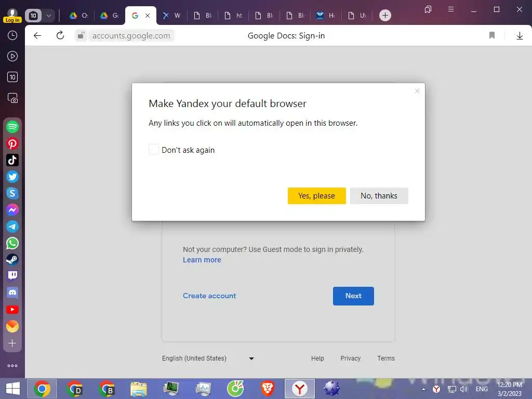The width and height of the screenshot is (532, 399).
Task: Open a new tab with plus button
Action: point(385,15)
